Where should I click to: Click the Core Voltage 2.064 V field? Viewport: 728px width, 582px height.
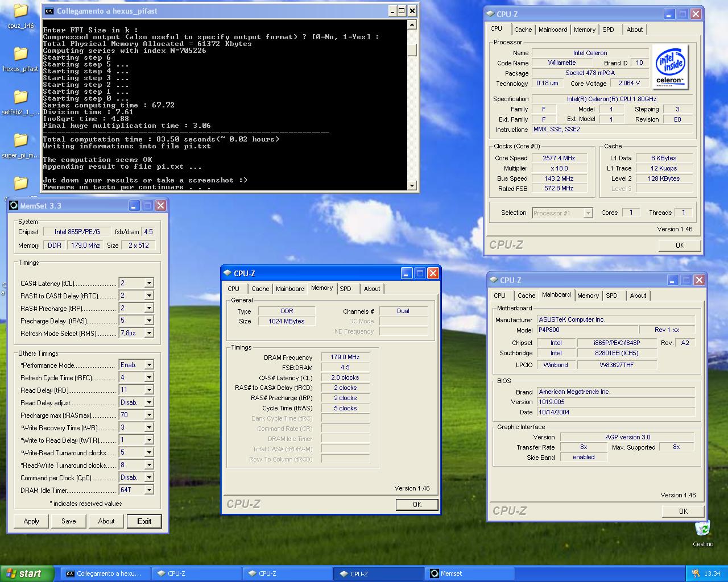coord(629,83)
